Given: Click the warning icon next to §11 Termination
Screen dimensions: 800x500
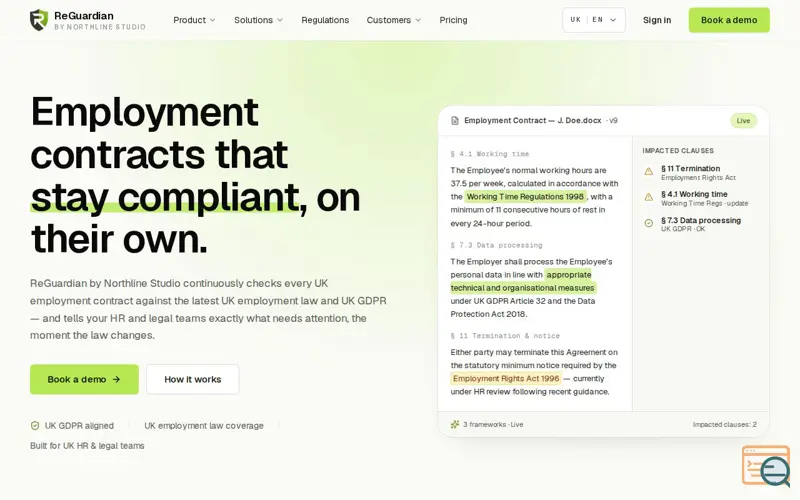Looking at the screenshot, I should pyautogui.click(x=648, y=172).
